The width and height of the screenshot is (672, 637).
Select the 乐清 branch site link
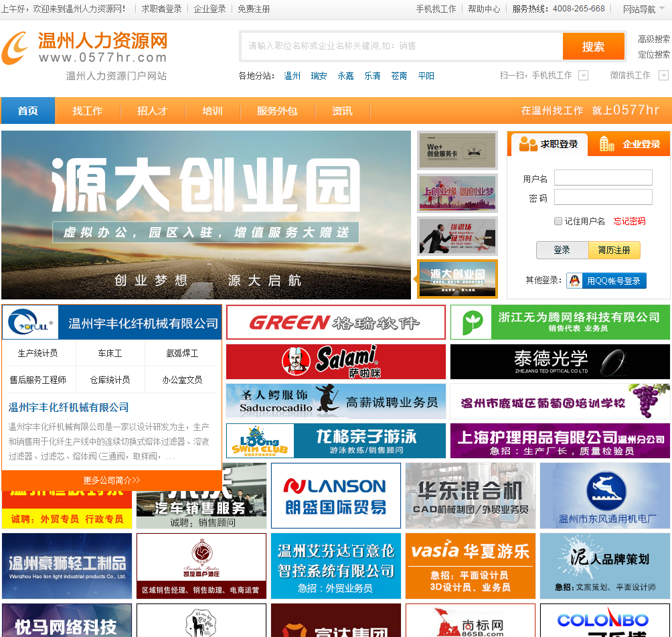[x=372, y=76]
